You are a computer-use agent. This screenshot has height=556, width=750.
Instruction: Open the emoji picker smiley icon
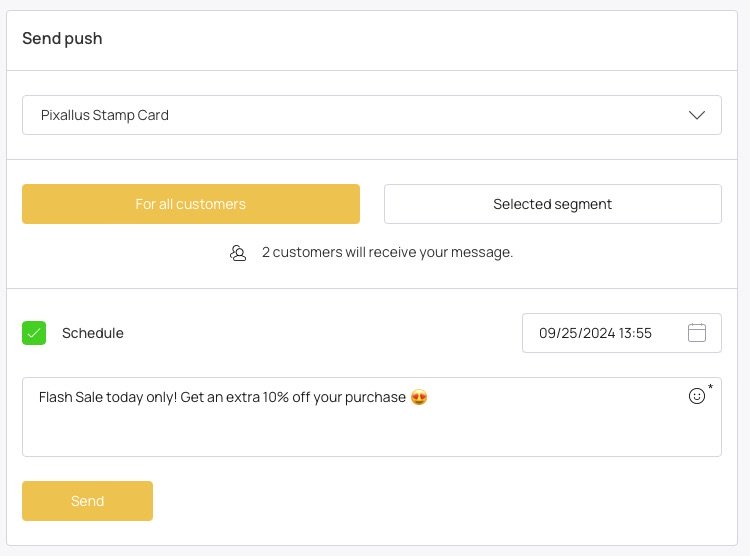tap(696, 396)
